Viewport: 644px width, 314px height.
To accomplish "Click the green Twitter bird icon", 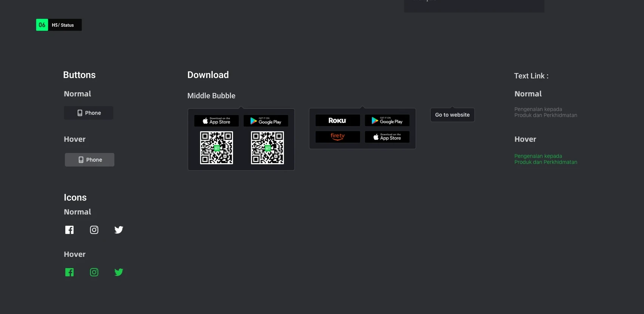I will 119,272.
